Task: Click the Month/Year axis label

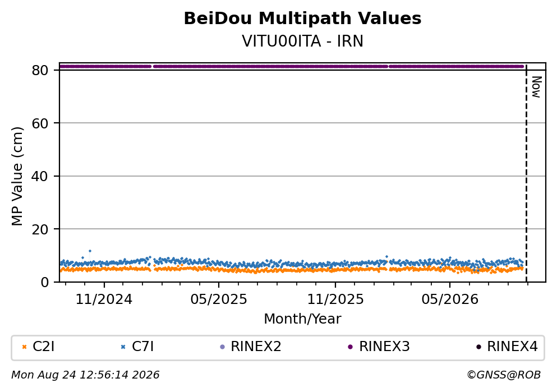Action: tap(302, 319)
